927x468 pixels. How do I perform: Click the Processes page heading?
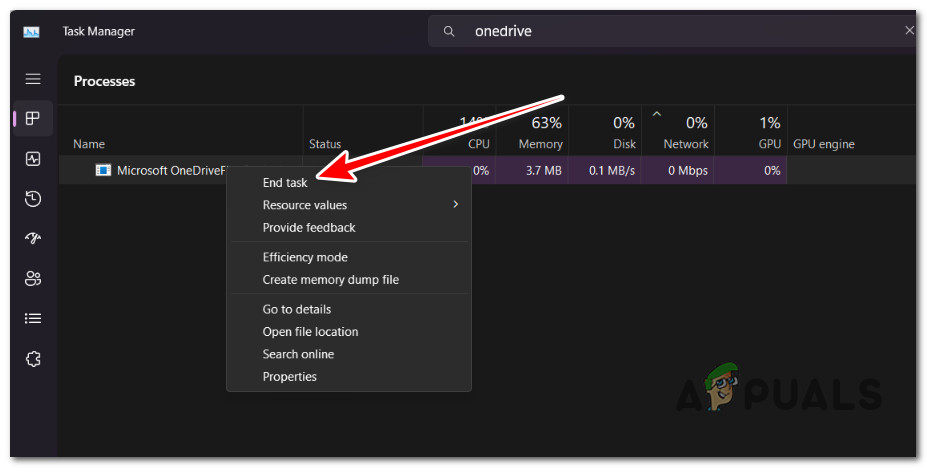(105, 82)
